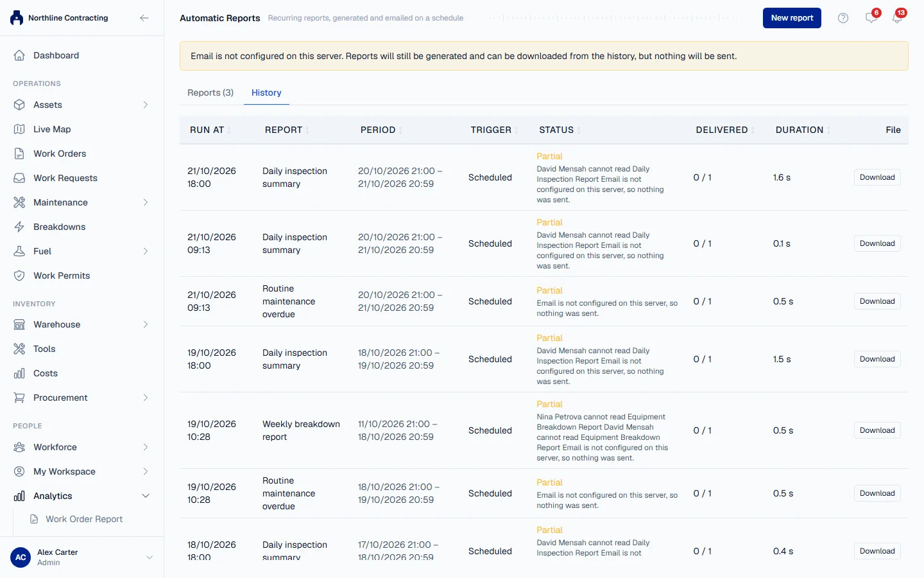
Task: Download the 18/10/2026 18:00 report file
Action: click(x=877, y=551)
